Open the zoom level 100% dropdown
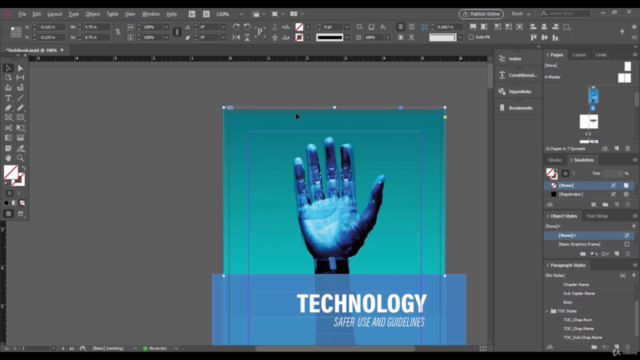The width and height of the screenshot is (640, 360). (241, 14)
